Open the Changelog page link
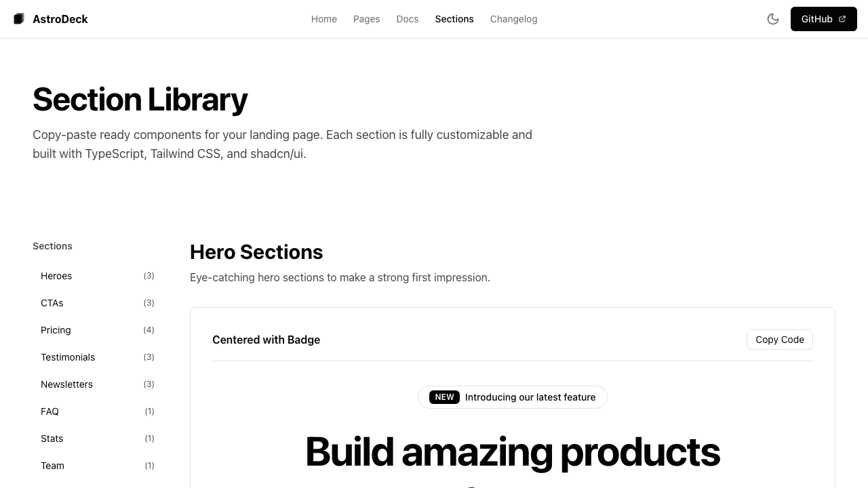The image size is (868, 488). coord(513,19)
